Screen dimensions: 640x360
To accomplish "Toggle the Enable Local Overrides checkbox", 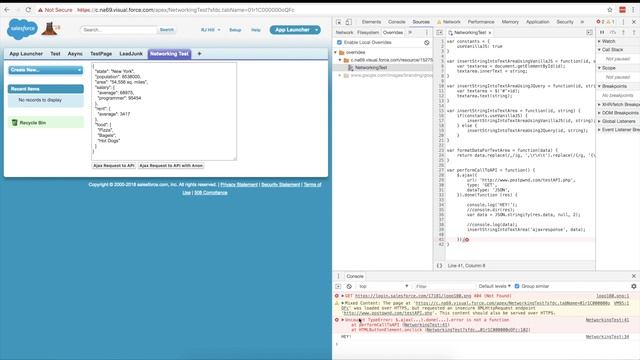I will 339,42.
